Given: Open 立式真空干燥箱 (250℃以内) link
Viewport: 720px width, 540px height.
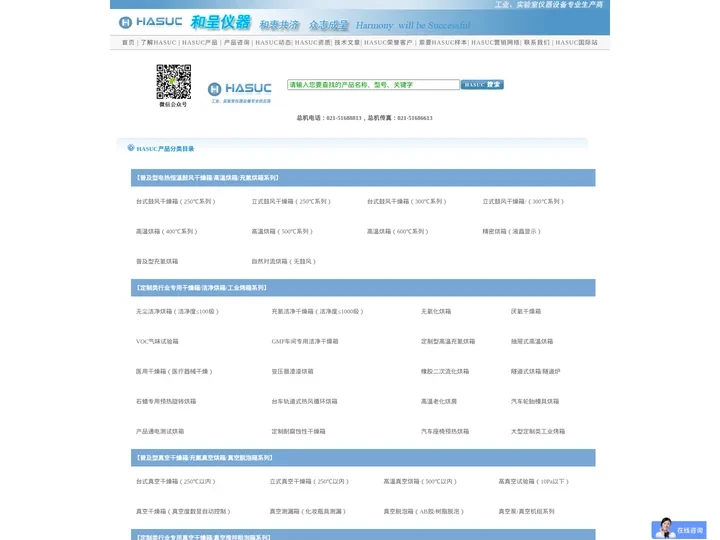Looking at the screenshot, I should coord(309,481).
